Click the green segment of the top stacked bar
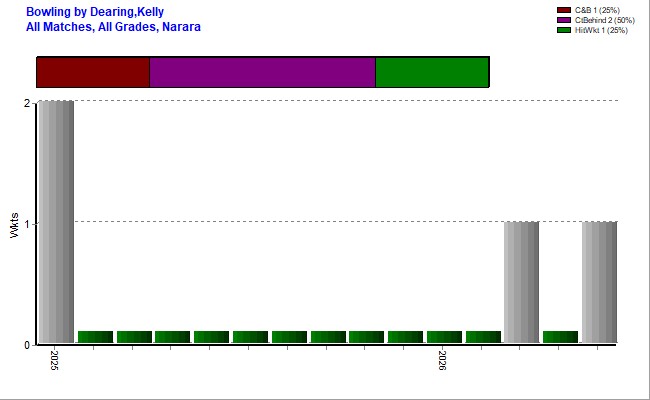The height and width of the screenshot is (400, 650). [x=432, y=72]
